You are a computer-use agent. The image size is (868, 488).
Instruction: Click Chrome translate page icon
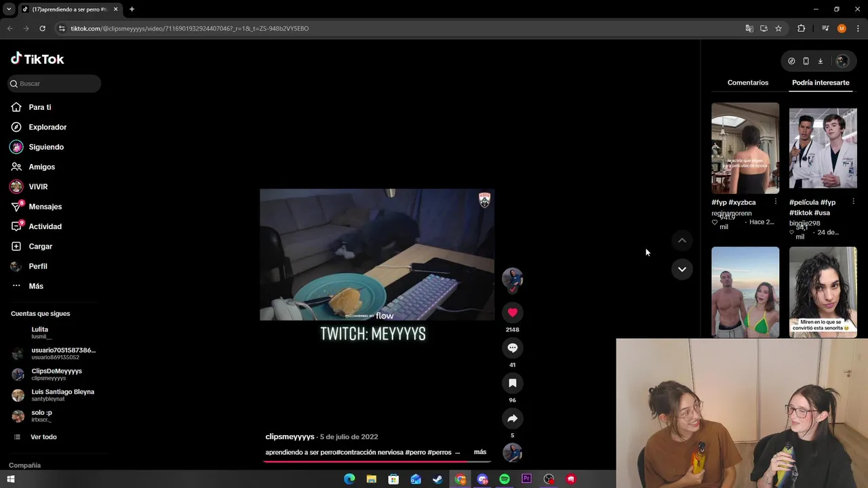coord(749,28)
